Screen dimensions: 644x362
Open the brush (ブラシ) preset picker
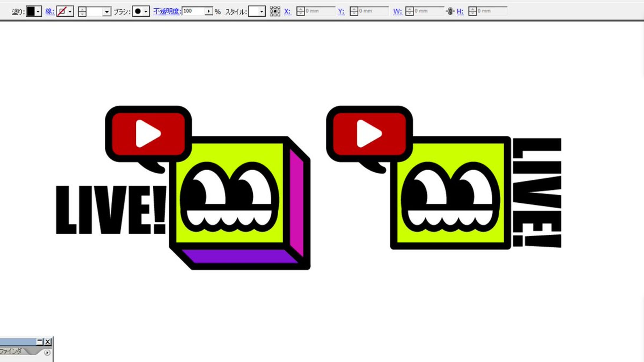point(146,11)
